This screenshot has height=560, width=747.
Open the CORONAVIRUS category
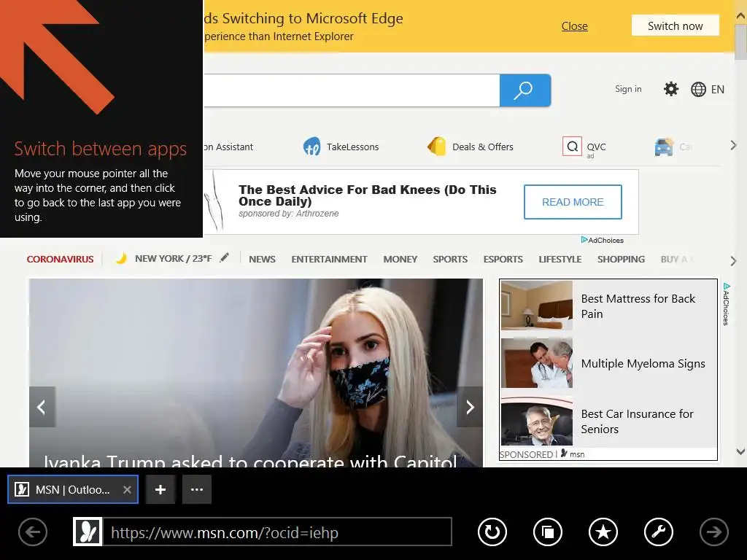tap(60, 259)
